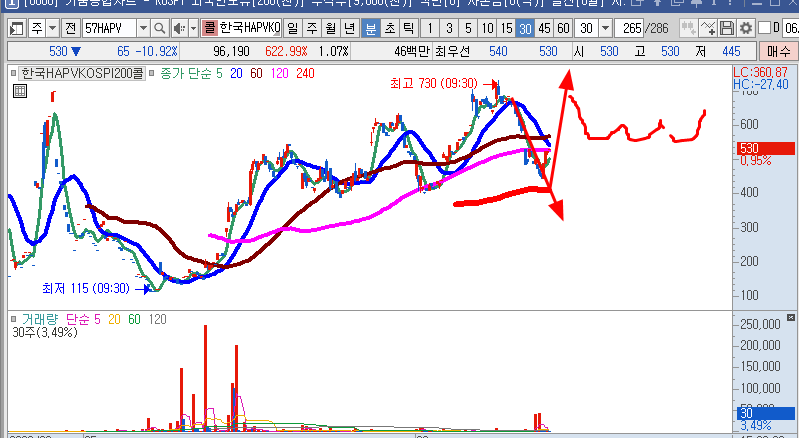Click the green 60 volume MA legend

point(134,319)
